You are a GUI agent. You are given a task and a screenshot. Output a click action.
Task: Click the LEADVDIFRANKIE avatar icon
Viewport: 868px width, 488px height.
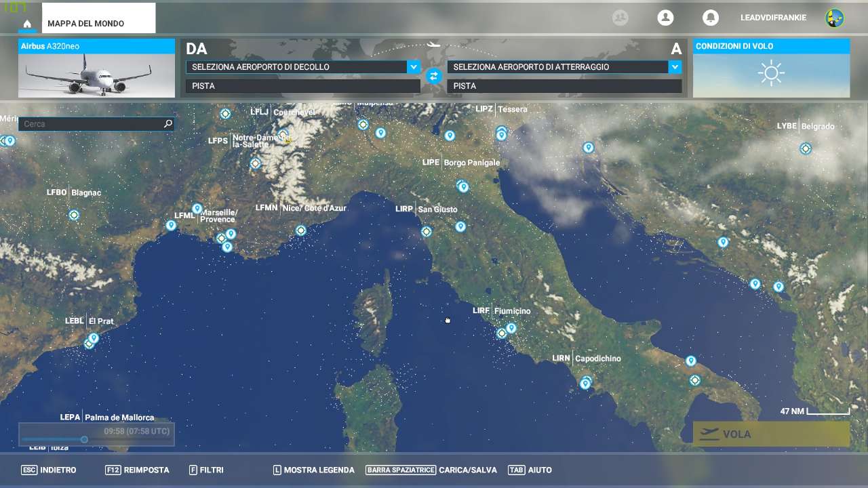tap(834, 18)
